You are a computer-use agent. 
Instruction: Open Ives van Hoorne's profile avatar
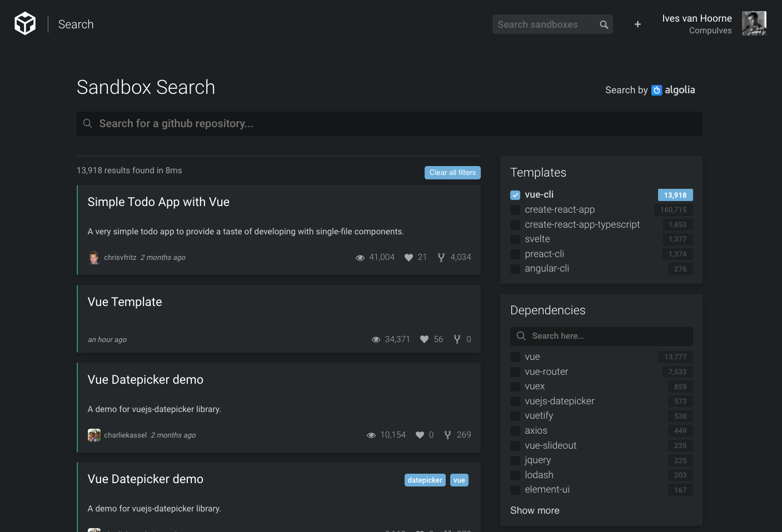[x=754, y=24]
